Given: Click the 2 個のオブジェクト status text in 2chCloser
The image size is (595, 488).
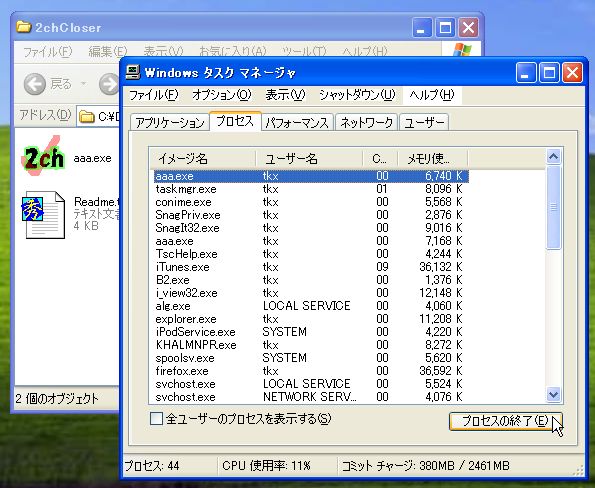Looking at the screenshot, I should (x=57, y=399).
